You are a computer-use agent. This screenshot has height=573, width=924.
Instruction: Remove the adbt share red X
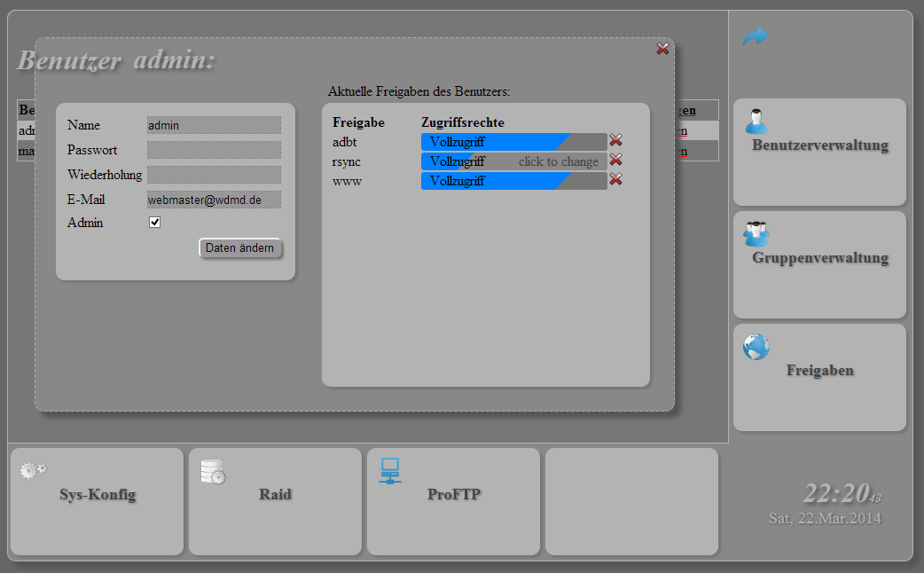tap(615, 140)
